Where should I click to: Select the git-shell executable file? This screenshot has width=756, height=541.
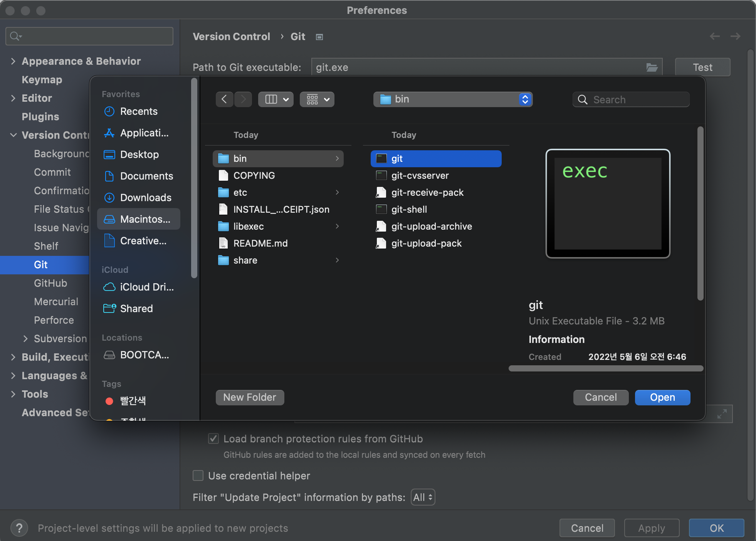tap(409, 209)
